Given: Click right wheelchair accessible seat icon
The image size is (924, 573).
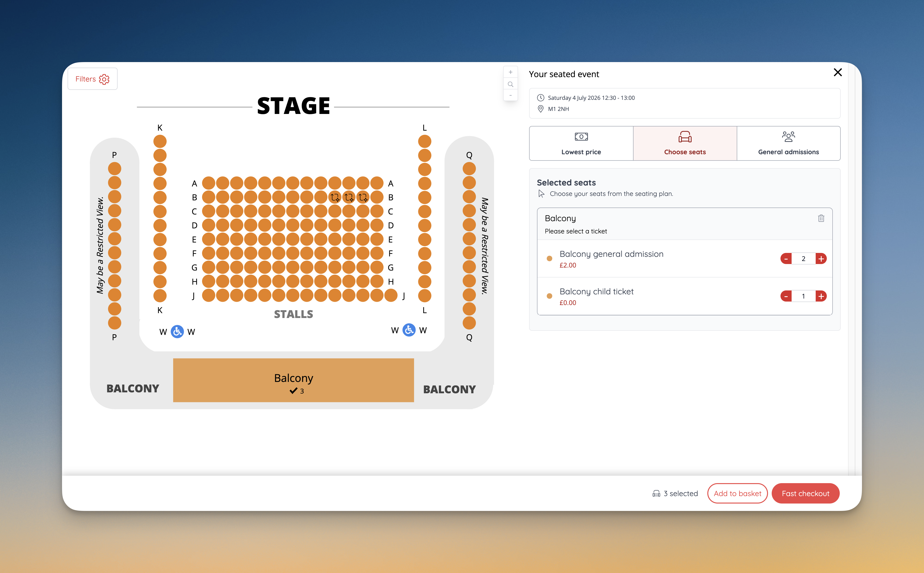Looking at the screenshot, I should (x=409, y=330).
